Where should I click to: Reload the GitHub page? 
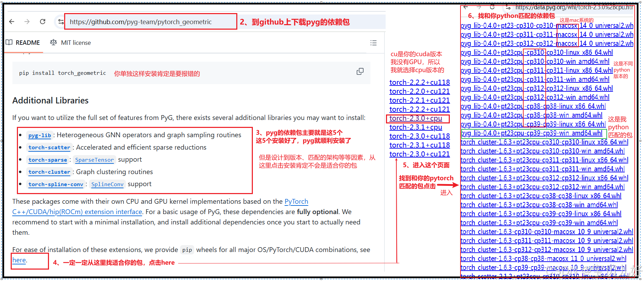[x=42, y=22]
